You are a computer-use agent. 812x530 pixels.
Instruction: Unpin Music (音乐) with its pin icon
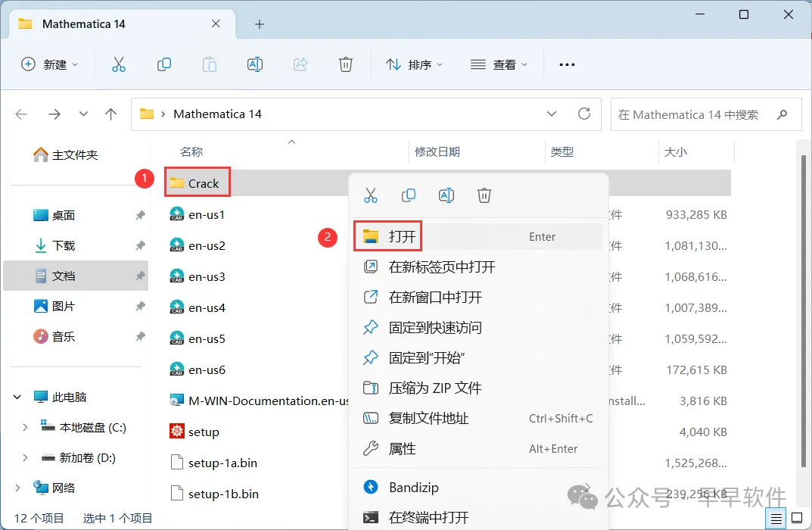[140, 337]
